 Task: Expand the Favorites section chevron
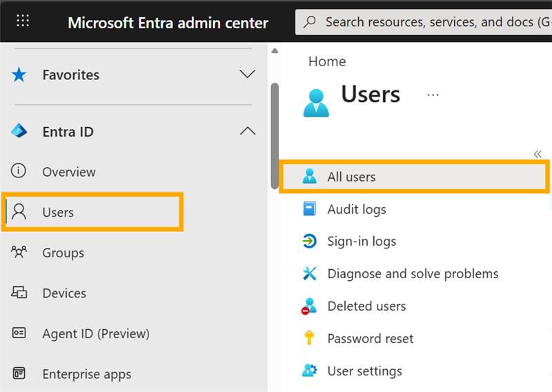click(x=247, y=75)
